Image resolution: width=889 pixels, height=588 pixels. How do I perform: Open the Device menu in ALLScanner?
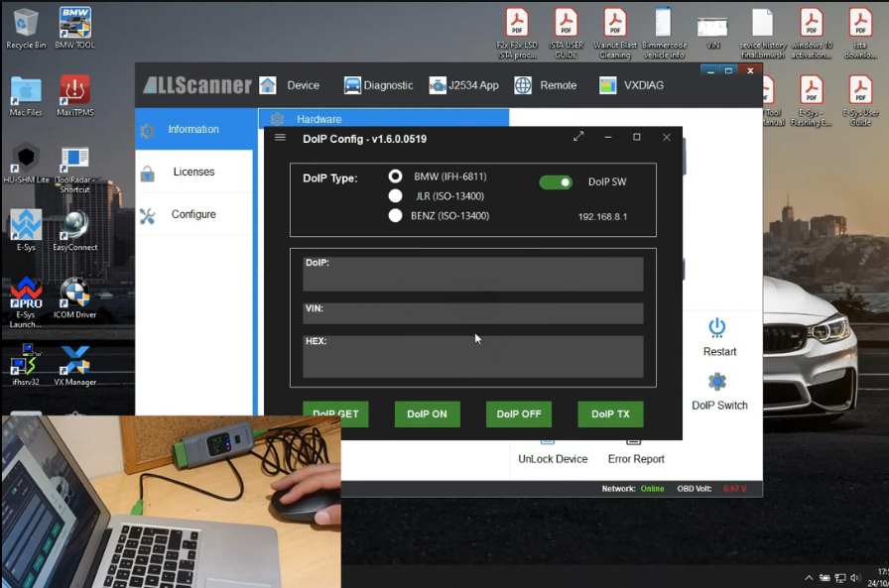[290, 85]
